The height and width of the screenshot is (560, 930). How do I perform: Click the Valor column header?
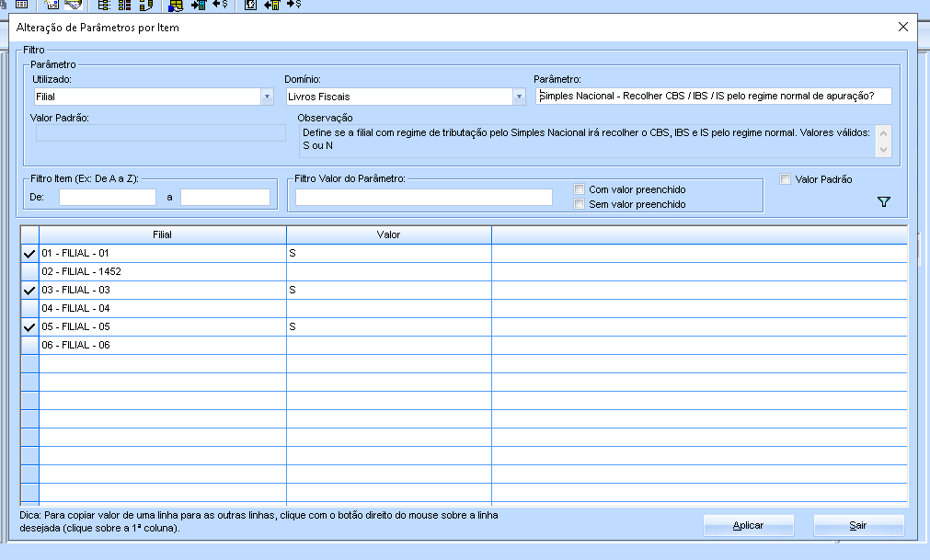coord(388,234)
